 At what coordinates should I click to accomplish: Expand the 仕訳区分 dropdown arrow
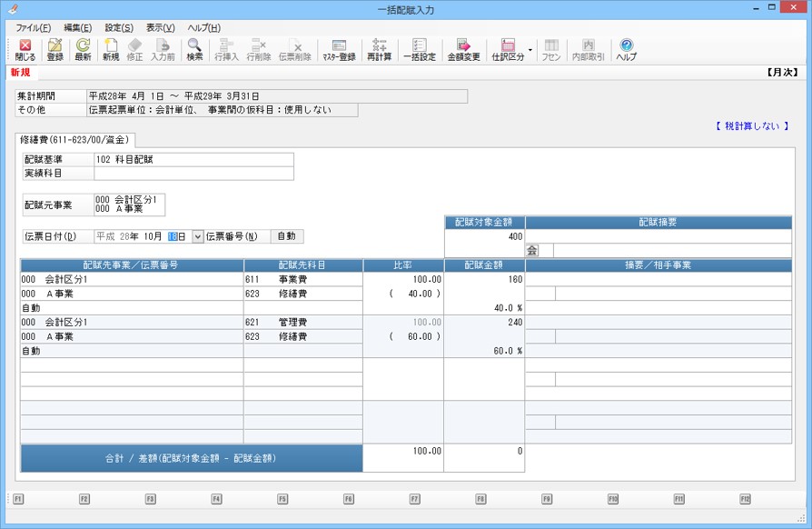coord(530,49)
